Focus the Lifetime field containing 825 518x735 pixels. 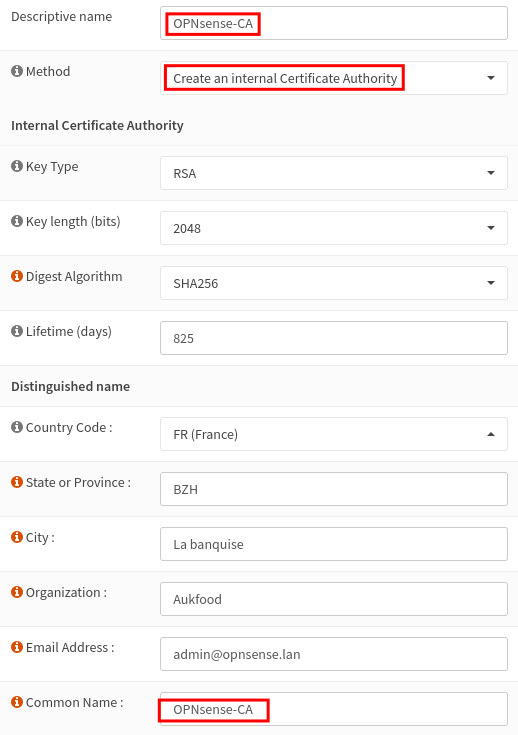pyautogui.click(x=334, y=338)
